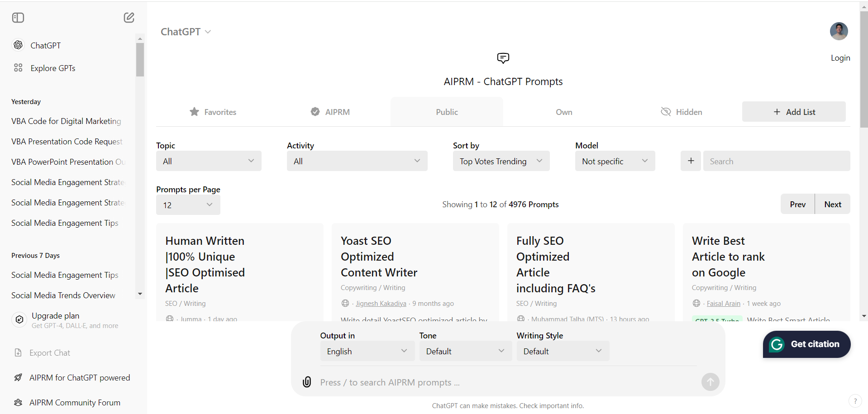This screenshot has height=414, width=868.
Task: Click globe icon beside Muhammad Talha
Action: tap(521, 319)
